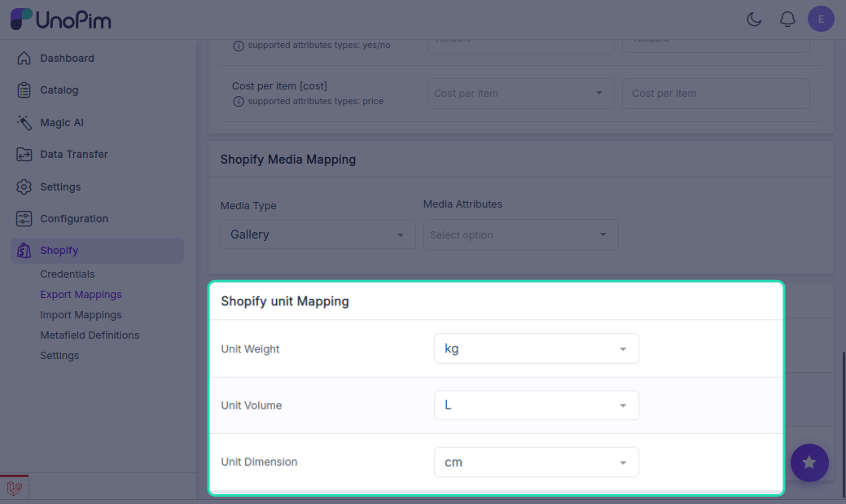Open main Settings menu item

(60, 186)
